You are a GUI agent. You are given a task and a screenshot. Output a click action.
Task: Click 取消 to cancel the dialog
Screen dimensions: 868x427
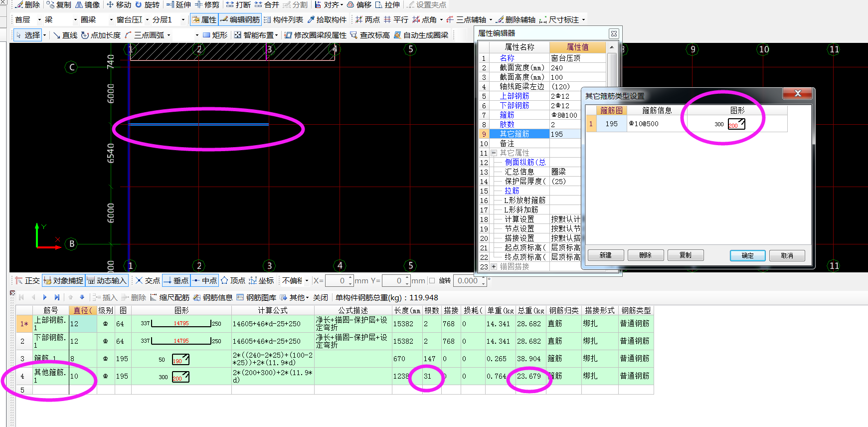(787, 255)
